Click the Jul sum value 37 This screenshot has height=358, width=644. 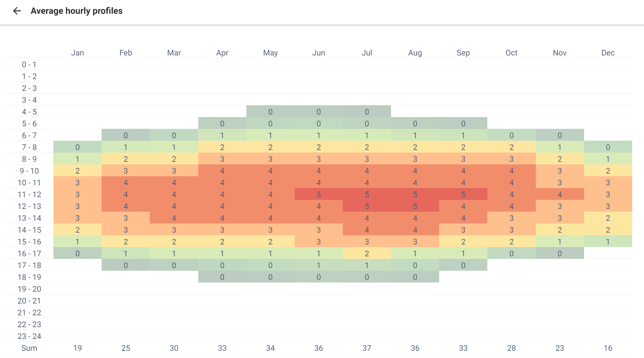click(x=367, y=348)
